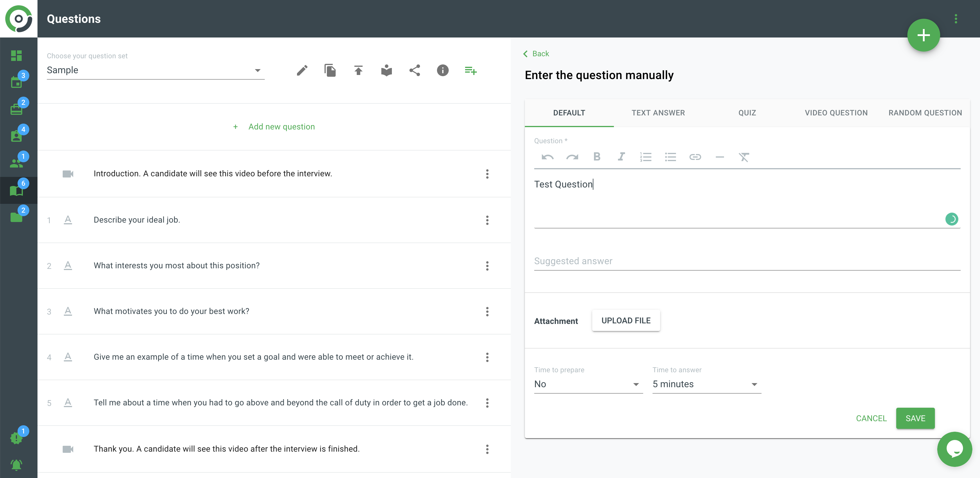Screen dimensions: 980x478
Task: Click the copy question set icon
Action: (x=330, y=70)
